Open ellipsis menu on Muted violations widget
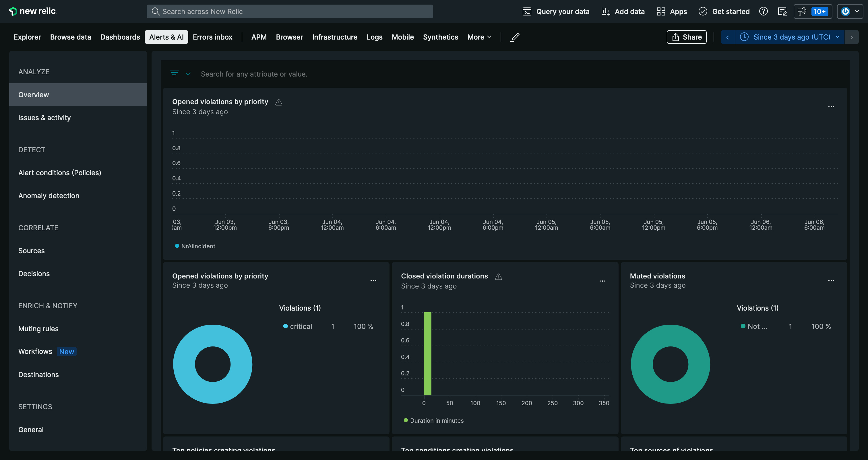The image size is (868, 460). [831, 280]
